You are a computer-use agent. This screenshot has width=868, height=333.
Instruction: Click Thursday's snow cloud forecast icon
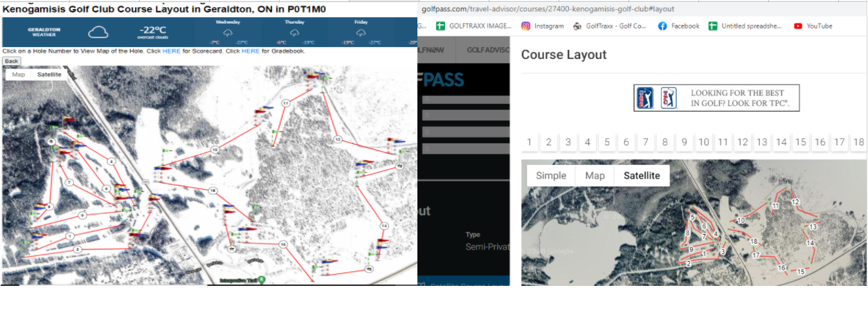(295, 33)
